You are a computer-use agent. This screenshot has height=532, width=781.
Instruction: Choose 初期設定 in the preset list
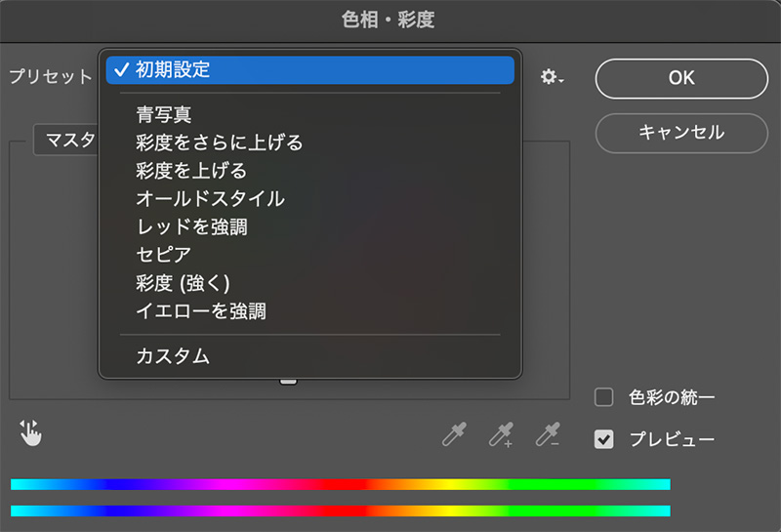point(309,69)
